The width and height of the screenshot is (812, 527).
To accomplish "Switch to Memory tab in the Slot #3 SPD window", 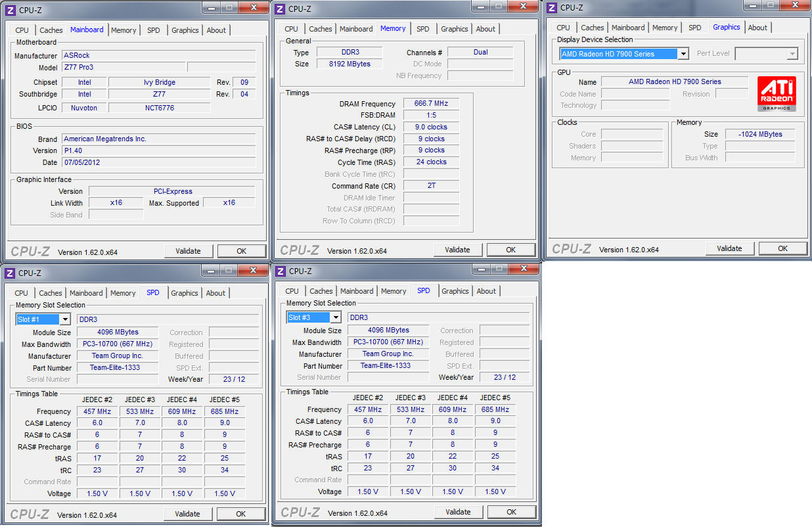I will click(x=394, y=291).
